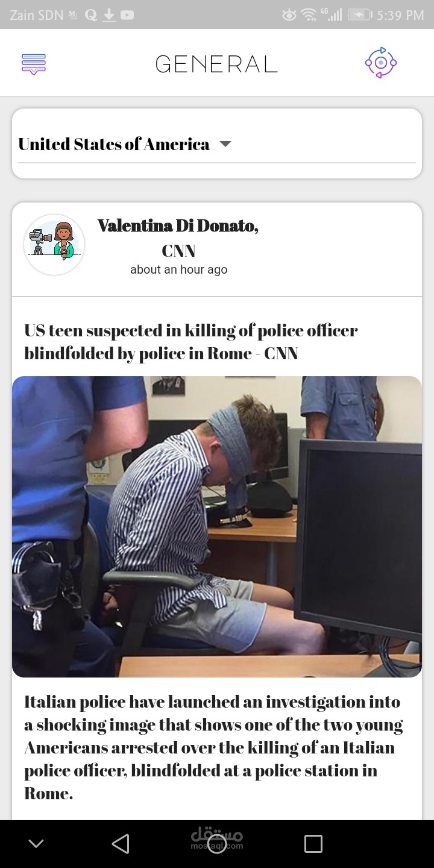Screen dimensions: 434x868
Task: Tap the Android home circle button
Action: pos(217,843)
